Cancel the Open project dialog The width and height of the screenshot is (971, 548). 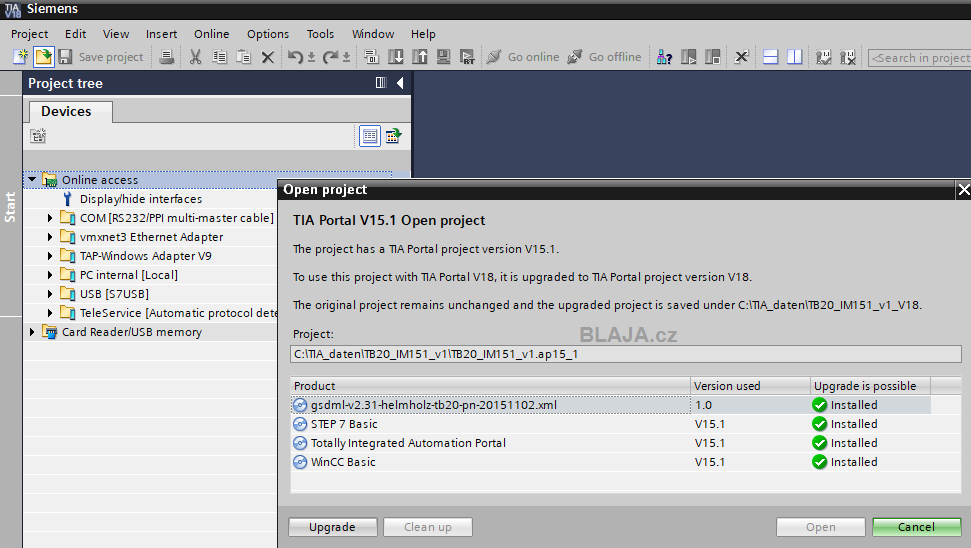(917, 527)
